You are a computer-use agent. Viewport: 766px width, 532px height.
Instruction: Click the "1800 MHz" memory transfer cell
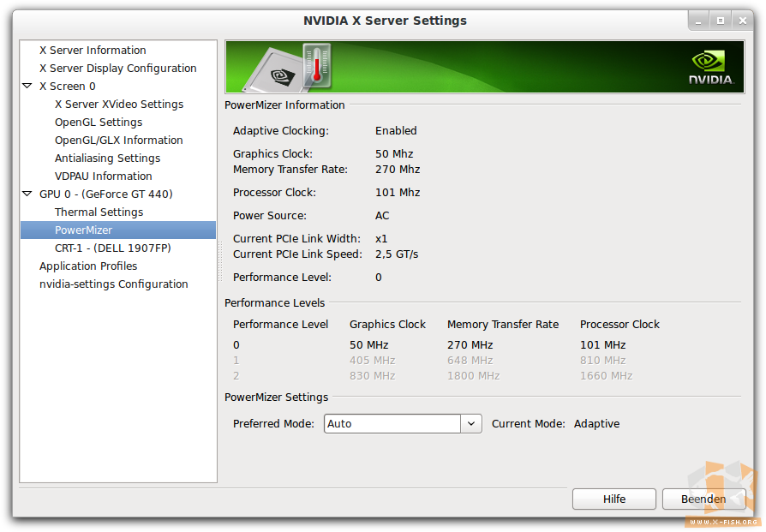[473, 376]
